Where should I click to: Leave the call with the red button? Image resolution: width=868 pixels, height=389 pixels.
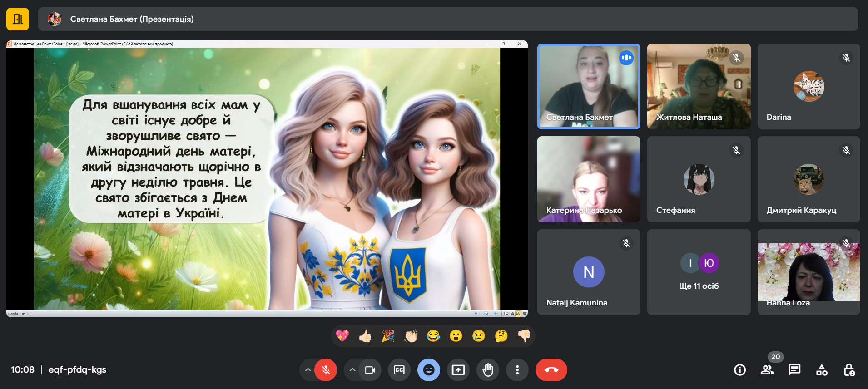click(x=551, y=370)
